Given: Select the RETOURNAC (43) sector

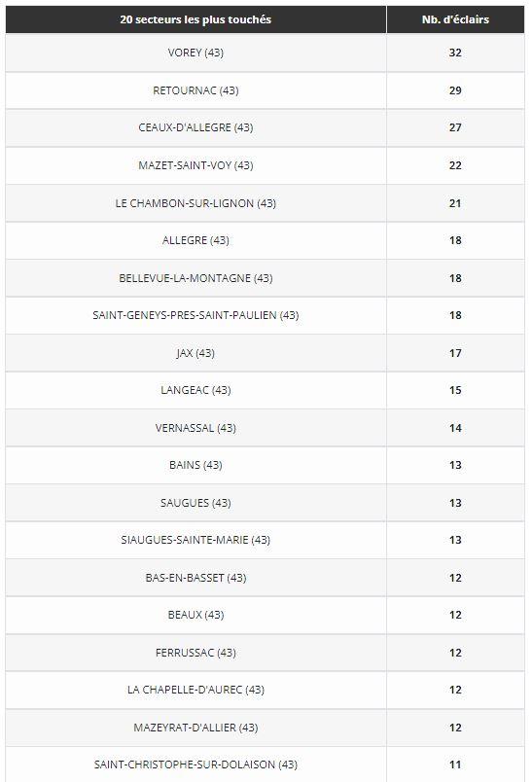Looking at the screenshot, I should click(x=195, y=90).
